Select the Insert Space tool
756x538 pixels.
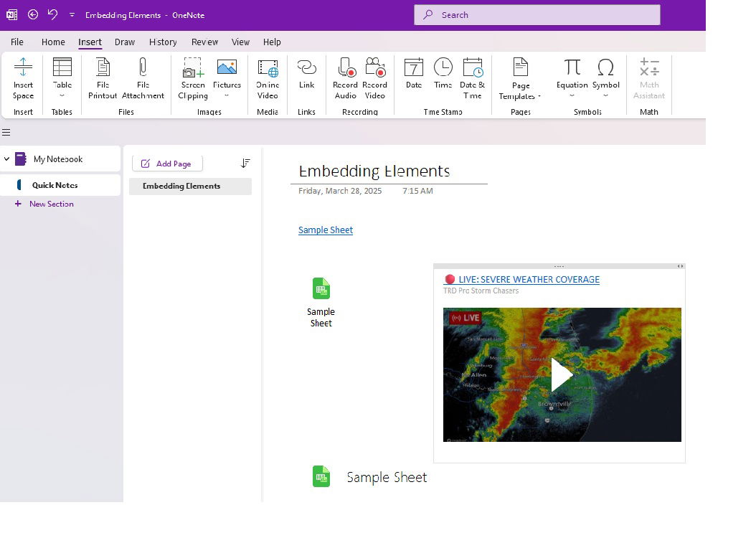coord(22,79)
